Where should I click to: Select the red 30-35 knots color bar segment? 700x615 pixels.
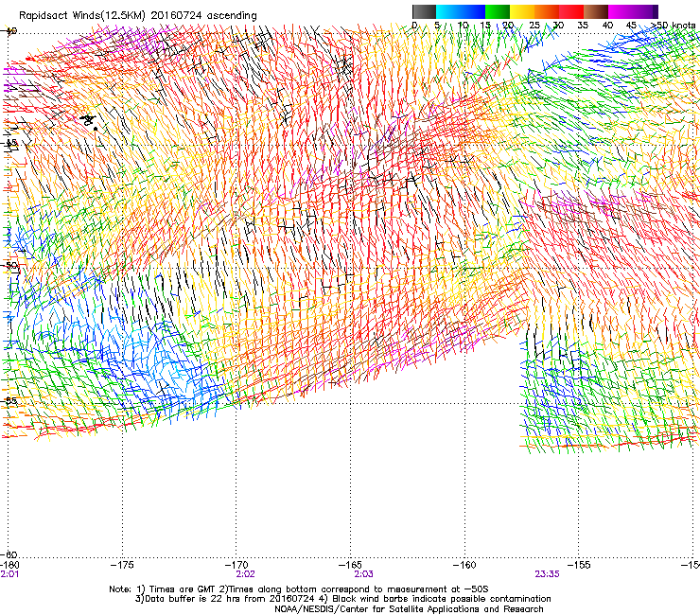[571, 11]
